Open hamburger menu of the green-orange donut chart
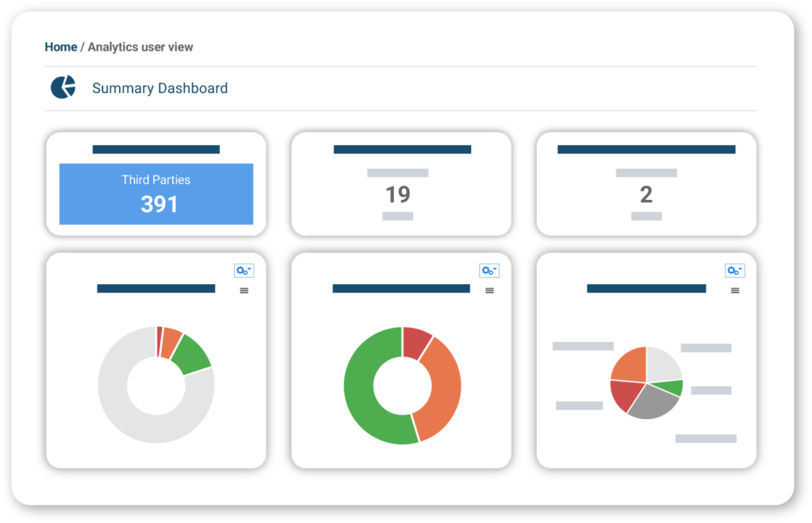812x523 pixels. tap(489, 290)
